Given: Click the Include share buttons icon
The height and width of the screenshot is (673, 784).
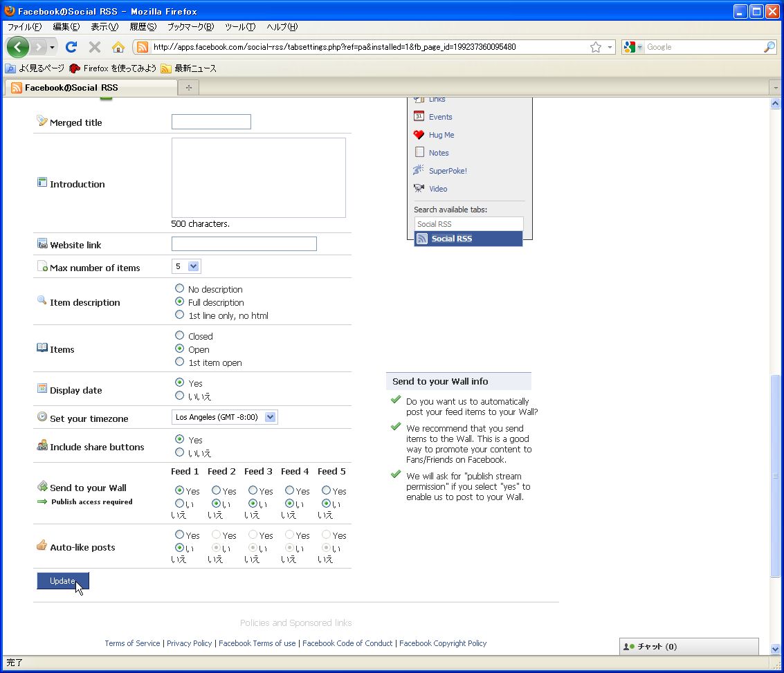Looking at the screenshot, I should coord(42,445).
